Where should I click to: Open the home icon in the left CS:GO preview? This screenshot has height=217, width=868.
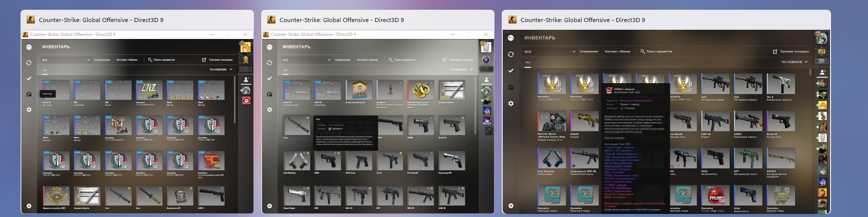pos(29,47)
